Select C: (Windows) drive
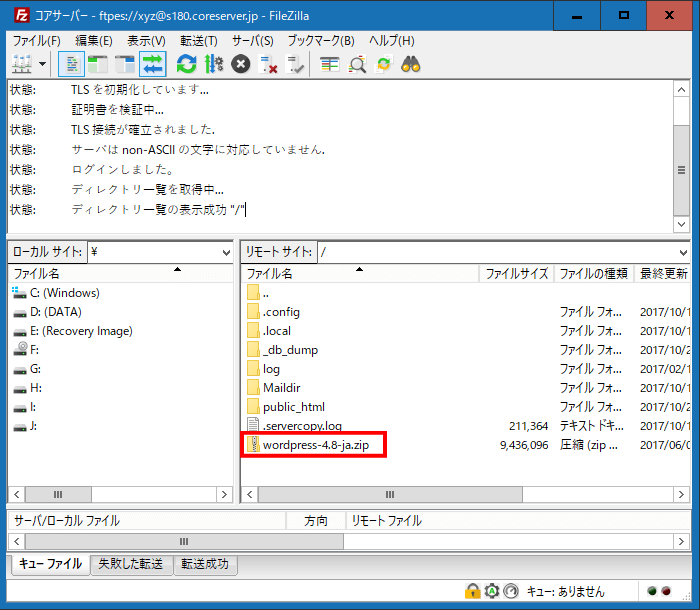The width and height of the screenshot is (700, 610). pos(56,293)
